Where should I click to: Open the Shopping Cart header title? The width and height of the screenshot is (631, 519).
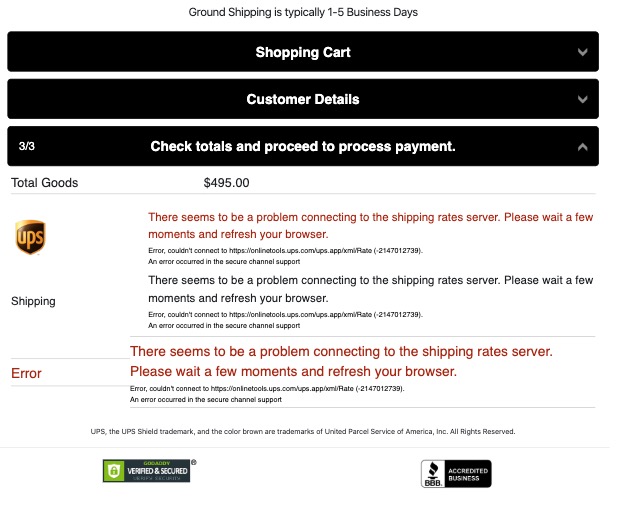click(302, 52)
